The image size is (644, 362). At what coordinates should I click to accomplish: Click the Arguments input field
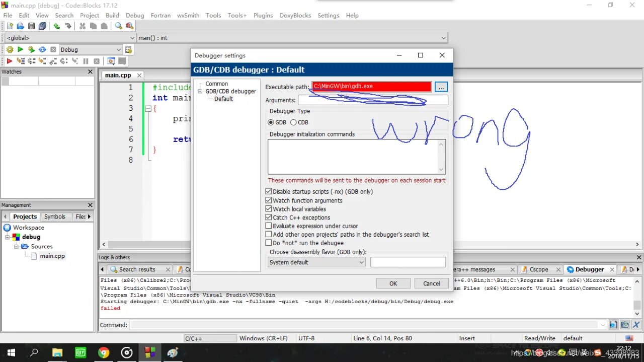(x=373, y=100)
